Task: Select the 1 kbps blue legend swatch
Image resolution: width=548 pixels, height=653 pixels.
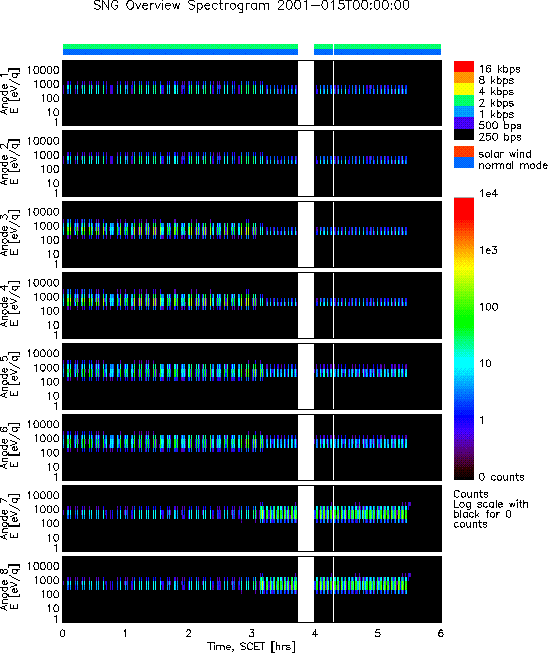Action: click(x=464, y=112)
